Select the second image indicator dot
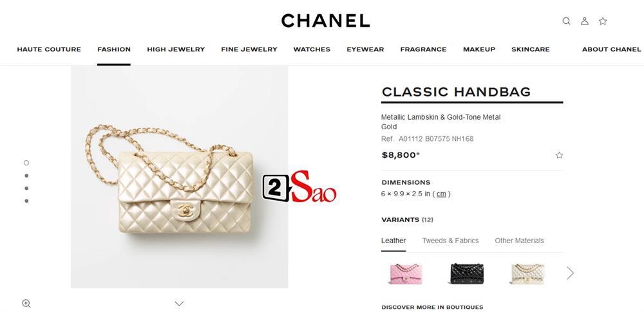 click(26, 176)
